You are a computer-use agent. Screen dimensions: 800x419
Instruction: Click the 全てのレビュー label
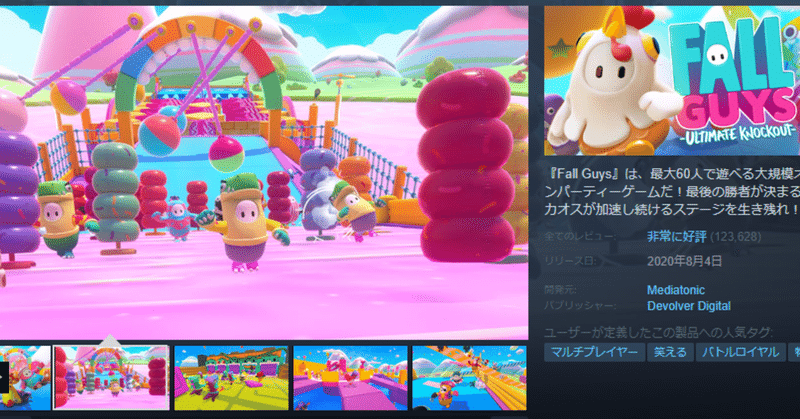580,237
